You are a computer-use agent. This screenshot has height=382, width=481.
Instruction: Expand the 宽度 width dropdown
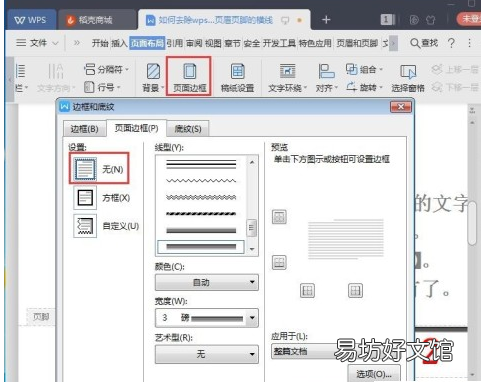[x=207, y=318]
